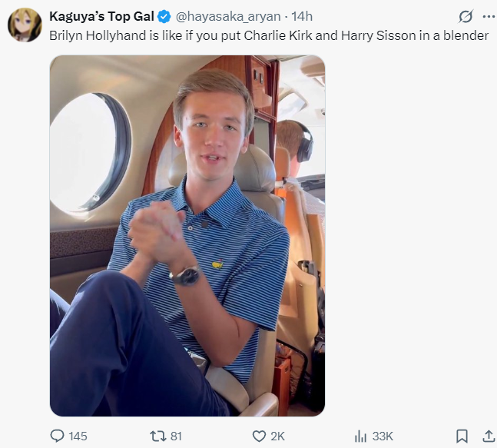Click the 81 reposts count

[176, 436]
